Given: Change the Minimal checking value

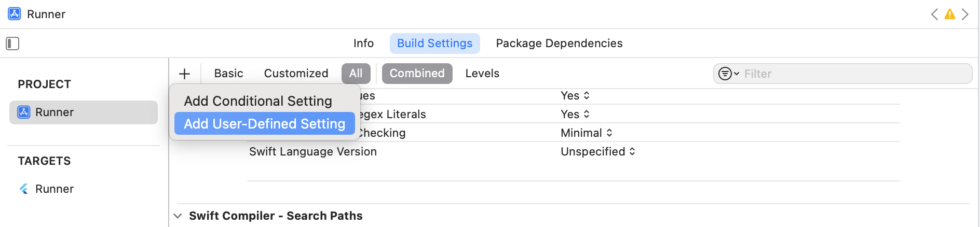Looking at the screenshot, I should click(586, 133).
